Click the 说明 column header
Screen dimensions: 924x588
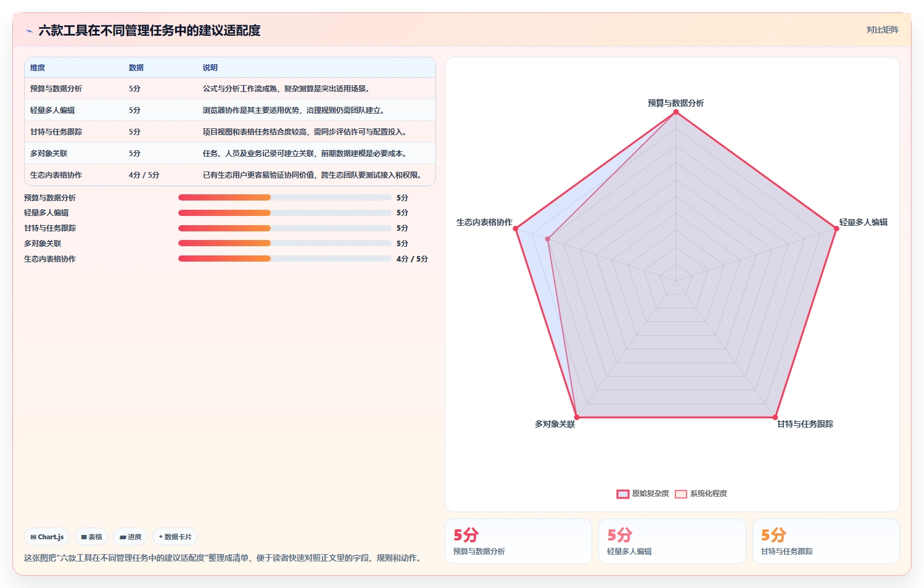pos(210,68)
